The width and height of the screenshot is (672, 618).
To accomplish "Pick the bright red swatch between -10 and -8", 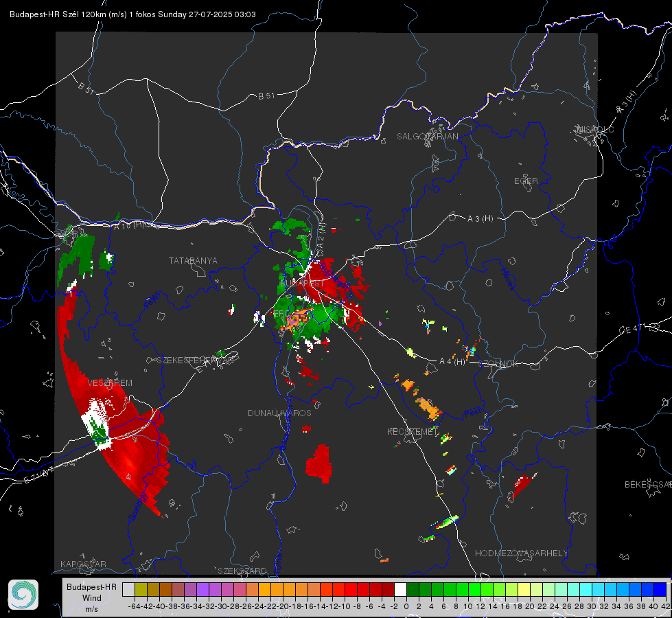I will pos(351,589).
